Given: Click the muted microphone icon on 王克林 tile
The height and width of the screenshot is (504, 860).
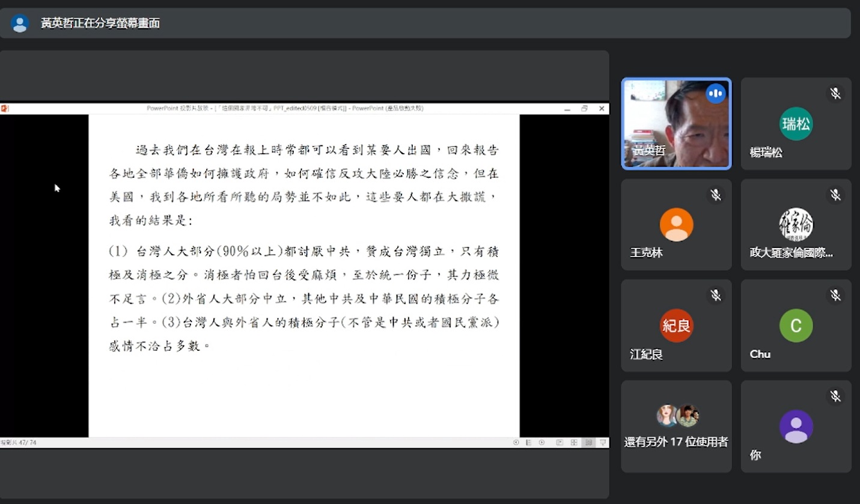Looking at the screenshot, I should pyautogui.click(x=715, y=195).
